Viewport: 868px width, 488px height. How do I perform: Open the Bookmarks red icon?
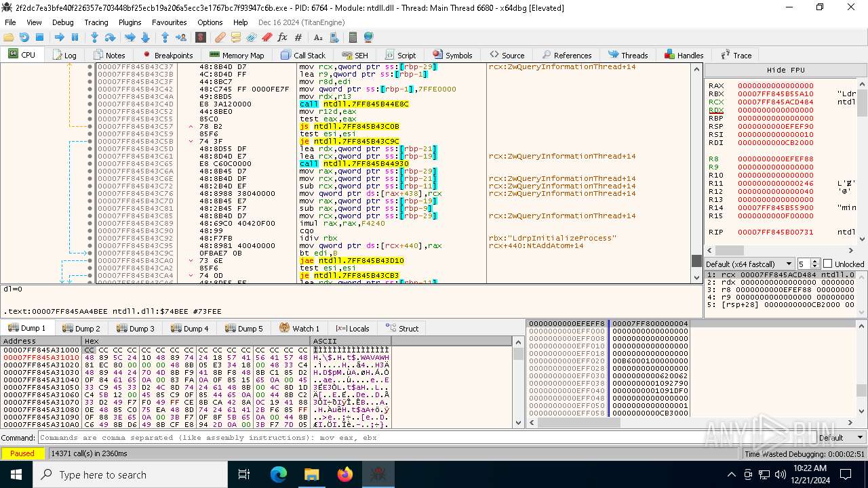pyautogui.click(x=267, y=37)
